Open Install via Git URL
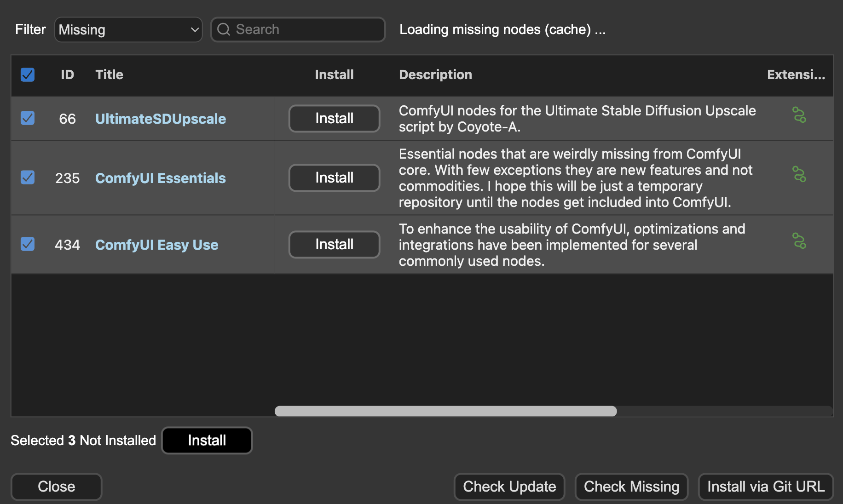 pos(766,487)
